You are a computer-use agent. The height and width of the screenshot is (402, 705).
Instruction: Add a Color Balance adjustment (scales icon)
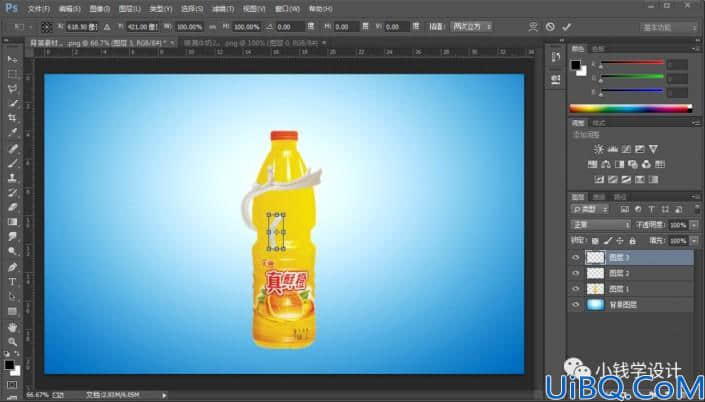606,165
